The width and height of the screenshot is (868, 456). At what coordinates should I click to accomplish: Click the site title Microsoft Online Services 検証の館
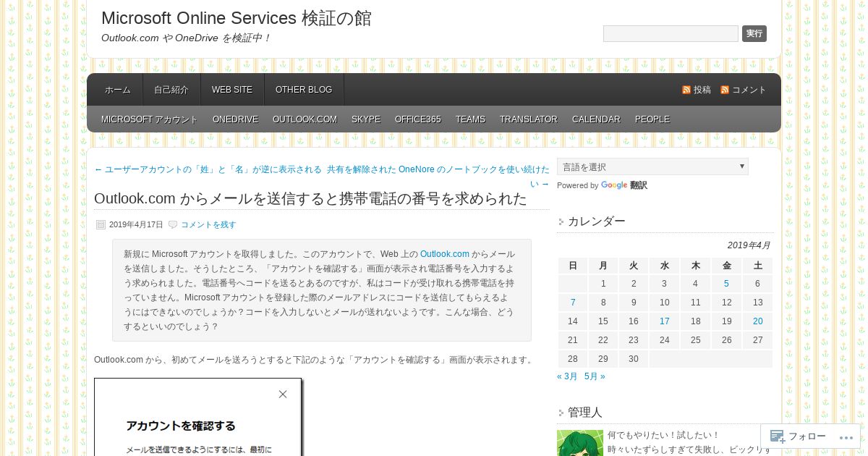237,18
